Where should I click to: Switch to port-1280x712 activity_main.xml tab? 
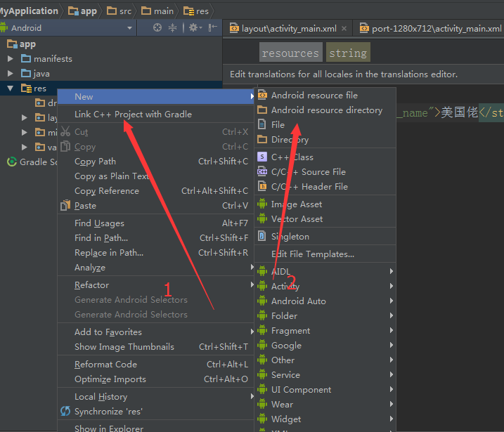[x=430, y=28]
